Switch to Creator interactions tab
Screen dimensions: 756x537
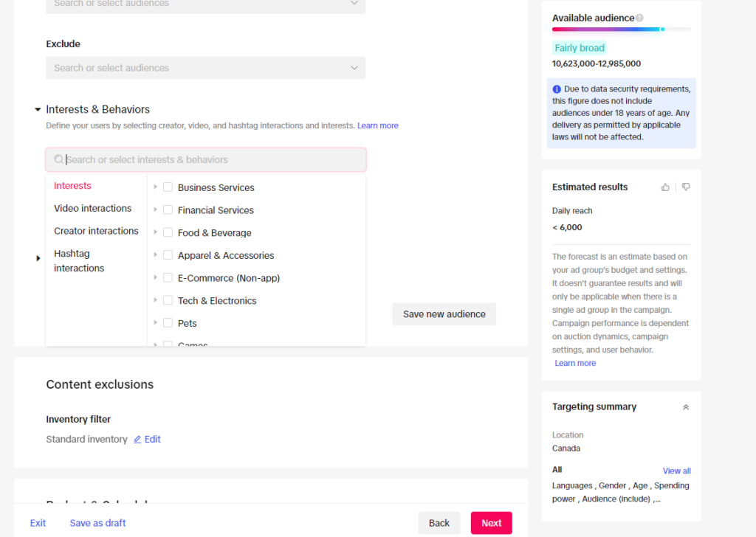click(96, 231)
